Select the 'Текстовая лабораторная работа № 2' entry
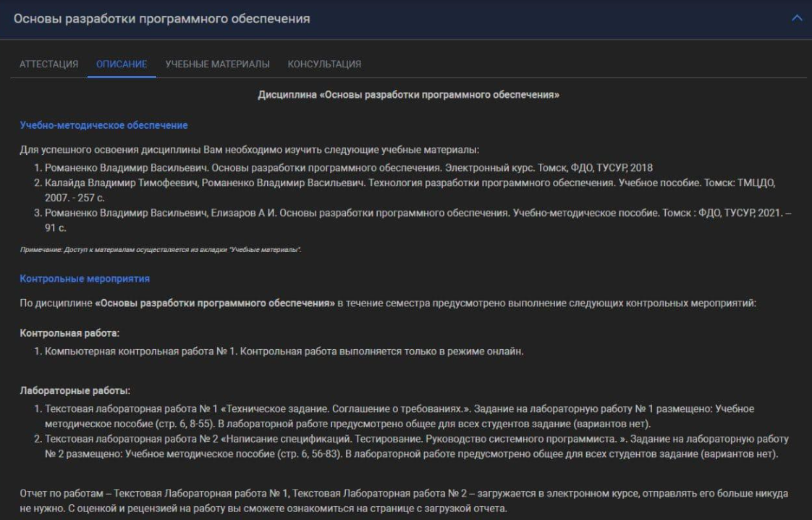This screenshot has width=812, height=520. click(409, 446)
